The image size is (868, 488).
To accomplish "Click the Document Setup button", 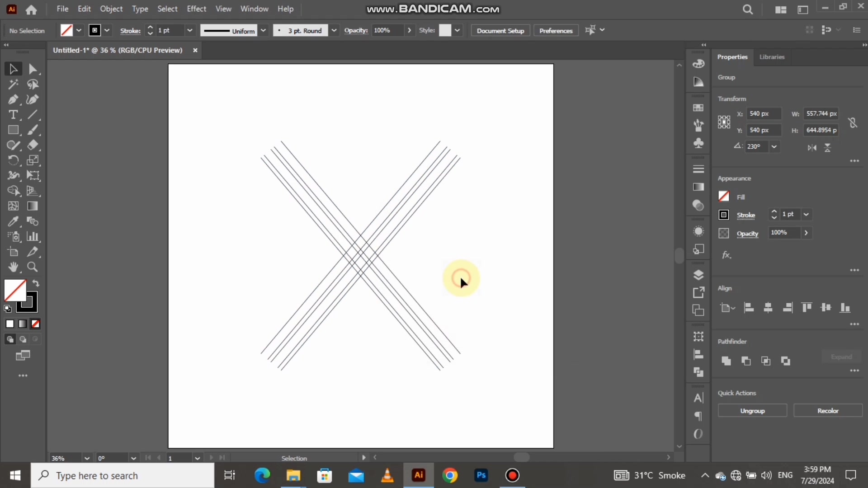I will click(500, 31).
